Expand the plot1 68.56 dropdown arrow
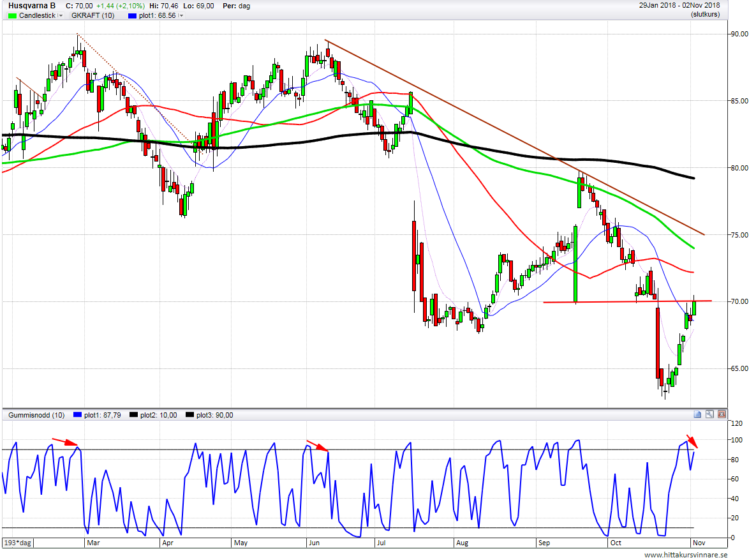The image size is (756, 558). point(181,15)
